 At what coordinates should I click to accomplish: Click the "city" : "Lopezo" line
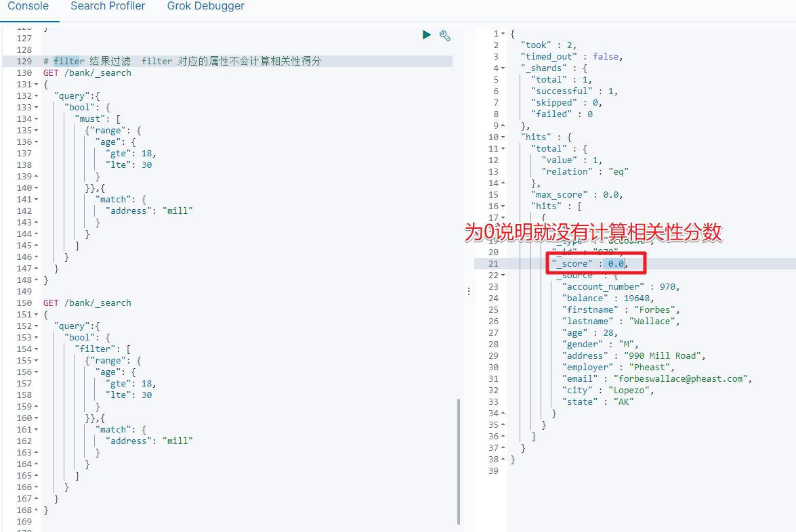(608, 391)
